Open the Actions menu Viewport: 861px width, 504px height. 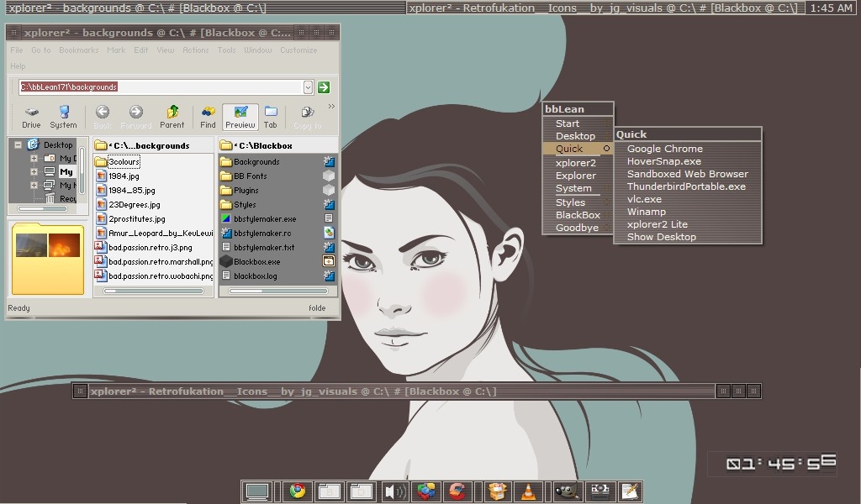pyautogui.click(x=195, y=50)
